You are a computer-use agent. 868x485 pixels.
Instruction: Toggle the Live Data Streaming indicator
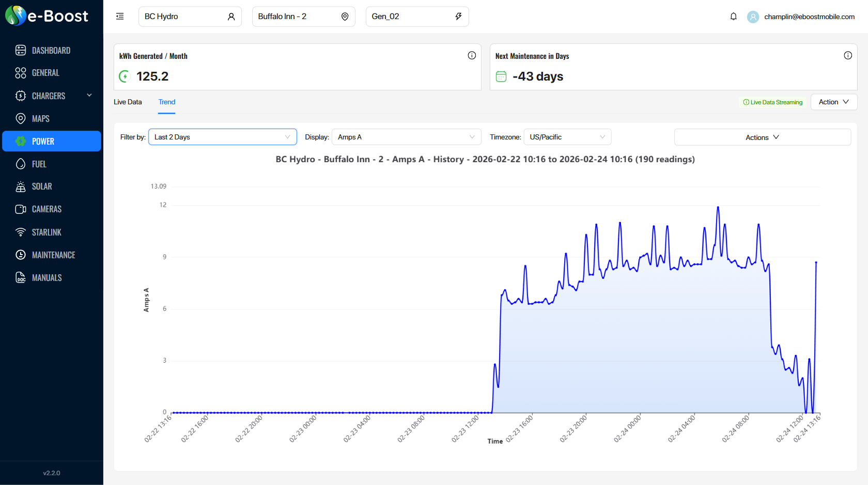(x=772, y=102)
